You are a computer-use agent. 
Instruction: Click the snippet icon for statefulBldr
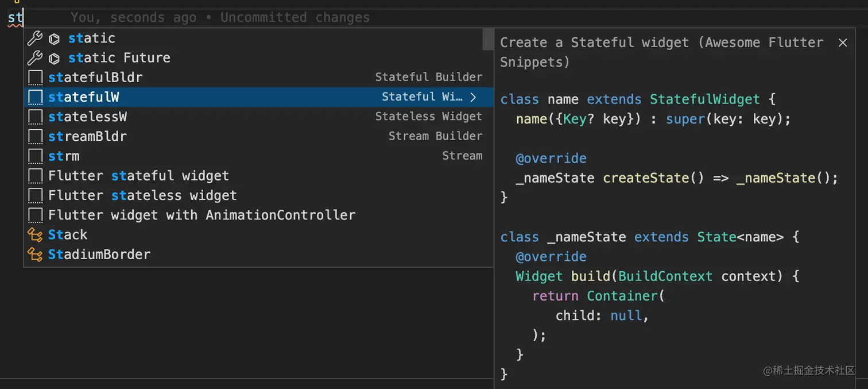[36, 78]
